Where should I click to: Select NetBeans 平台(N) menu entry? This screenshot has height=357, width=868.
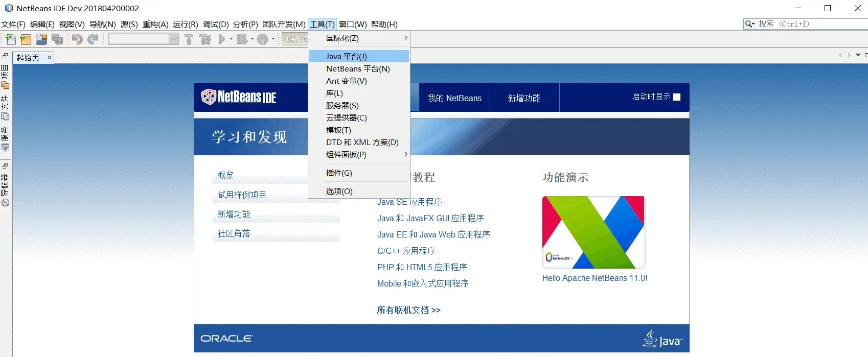click(359, 69)
